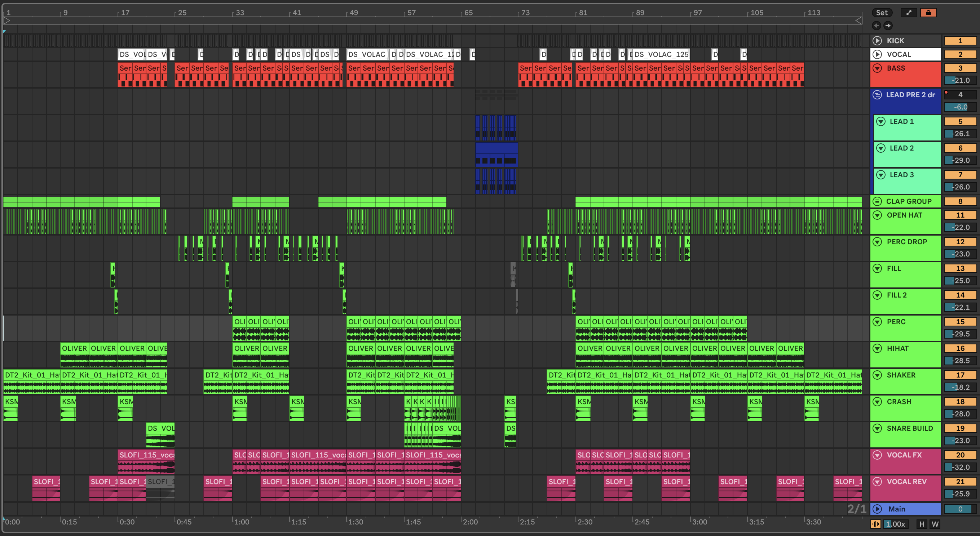The image size is (980, 536).
Task: Click the CLAP GROUP fold icon
Action: pyautogui.click(x=877, y=201)
